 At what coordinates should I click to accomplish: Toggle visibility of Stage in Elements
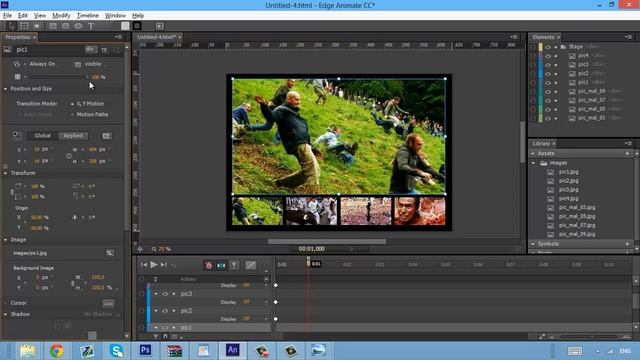548,47
